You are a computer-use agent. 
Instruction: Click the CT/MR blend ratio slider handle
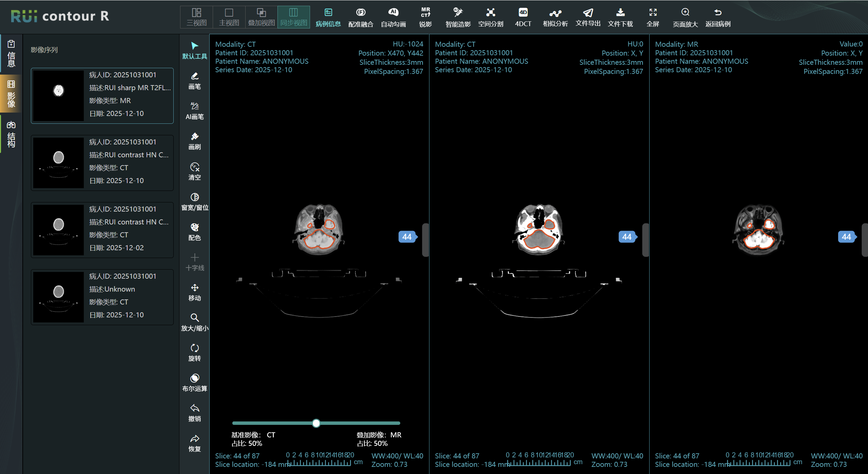coord(316,423)
